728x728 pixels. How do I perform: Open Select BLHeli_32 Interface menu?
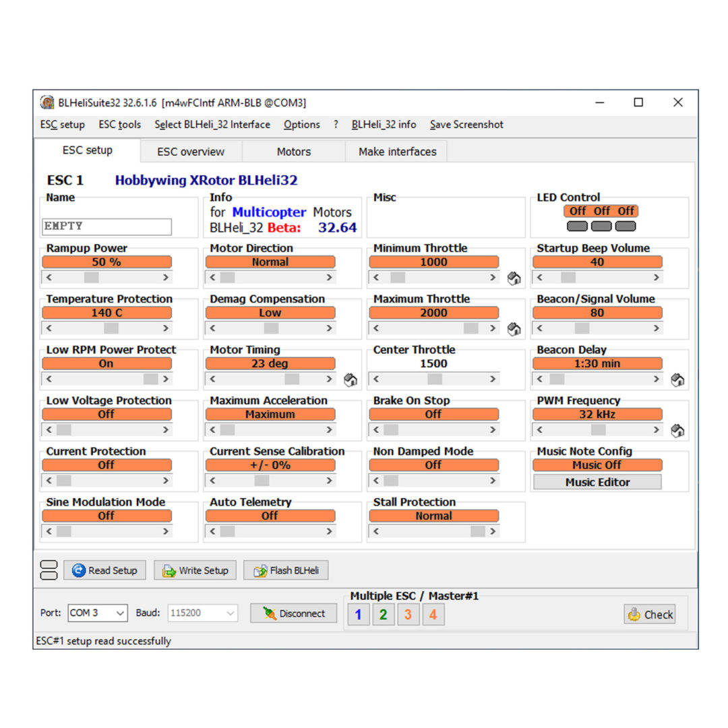212,125
